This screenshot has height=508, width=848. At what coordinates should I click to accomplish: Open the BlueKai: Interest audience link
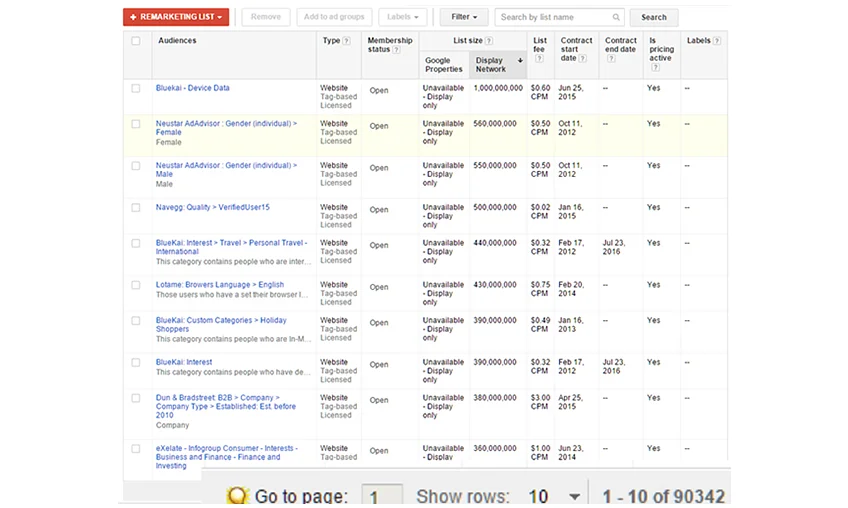(184, 362)
